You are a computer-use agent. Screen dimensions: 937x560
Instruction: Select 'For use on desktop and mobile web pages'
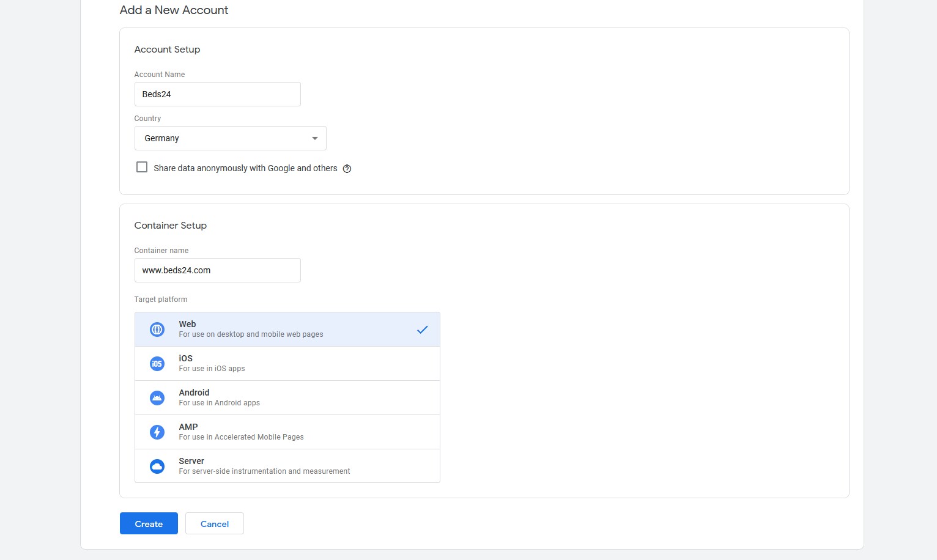[x=251, y=334]
